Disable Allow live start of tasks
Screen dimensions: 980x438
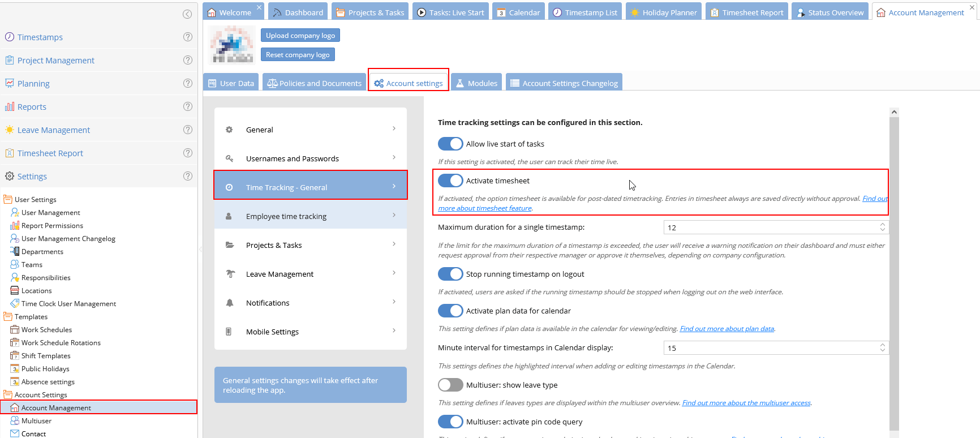(x=450, y=144)
